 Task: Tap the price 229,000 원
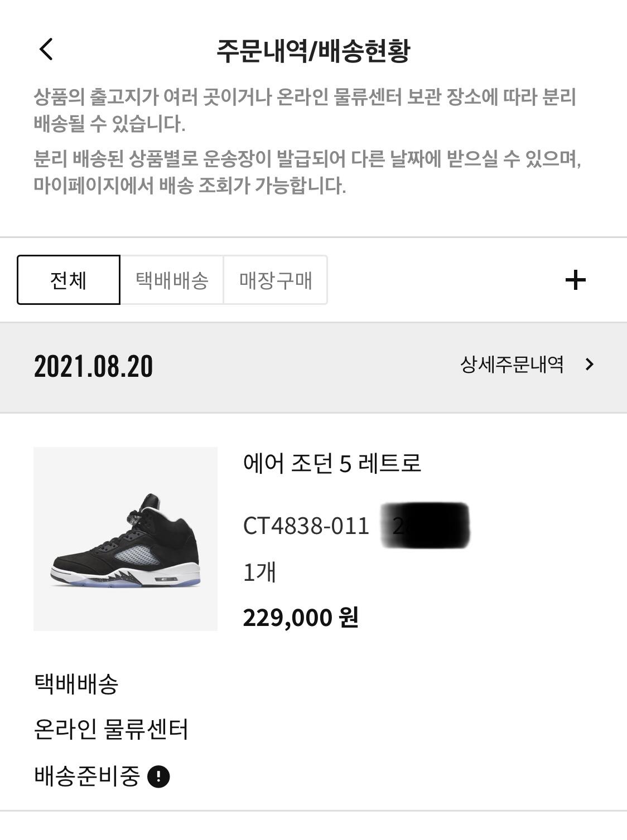[301, 617]
